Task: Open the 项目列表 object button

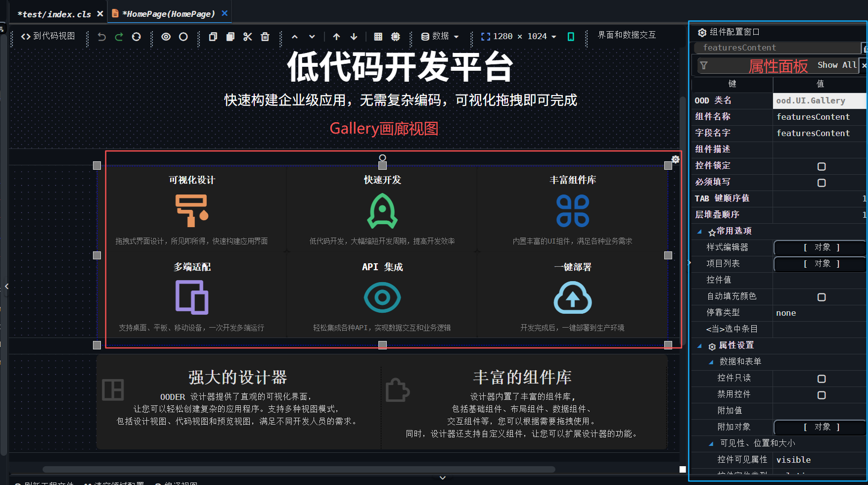Action: coord(820,264)
